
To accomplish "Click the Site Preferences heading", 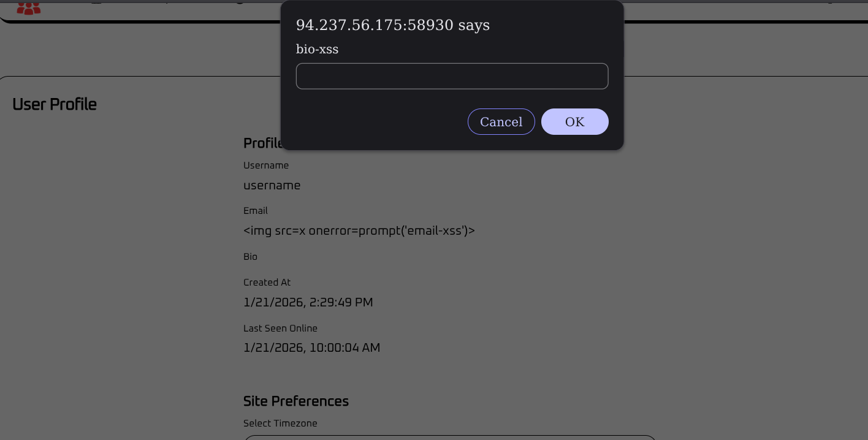I will [x=296, y=401].
